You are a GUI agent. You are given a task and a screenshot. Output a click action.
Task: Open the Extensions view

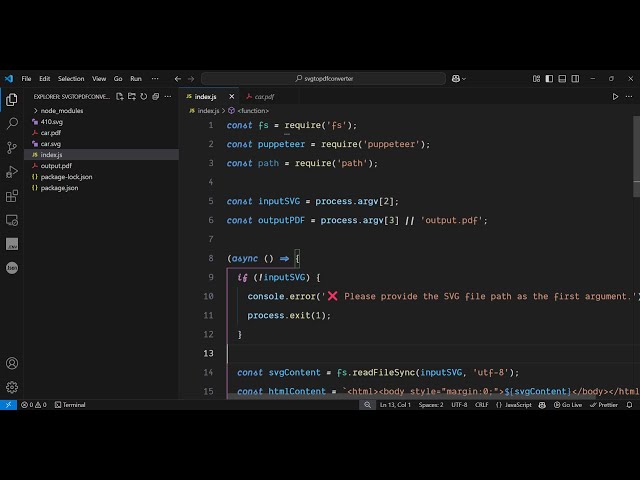[x=12, y=196]
